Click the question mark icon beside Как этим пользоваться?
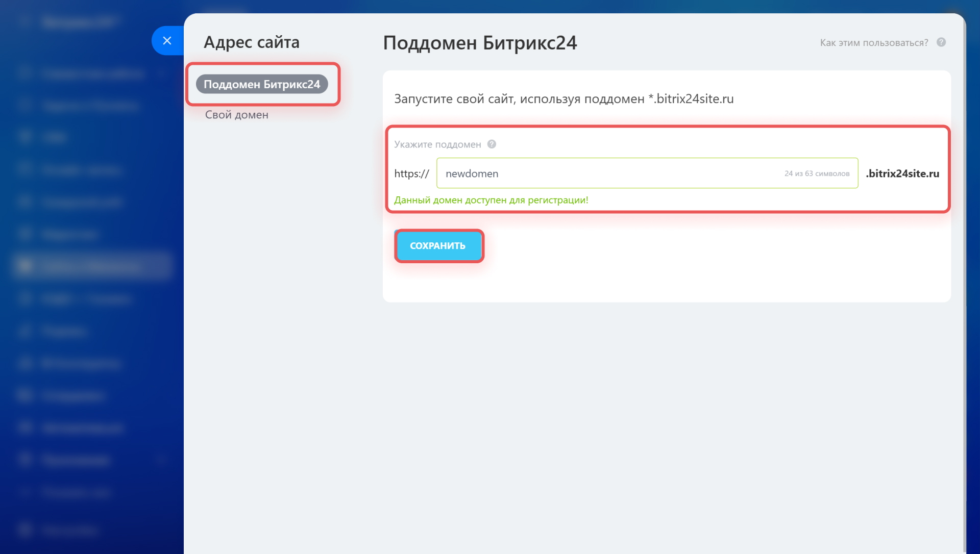This screenshot has height=554, width=980. [x=941, y=42]
